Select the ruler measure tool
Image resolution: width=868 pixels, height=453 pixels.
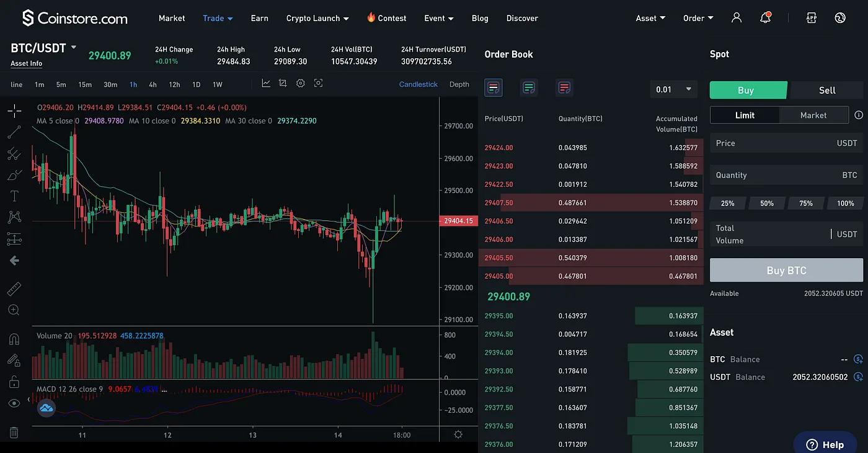click(x=14, y=289)
